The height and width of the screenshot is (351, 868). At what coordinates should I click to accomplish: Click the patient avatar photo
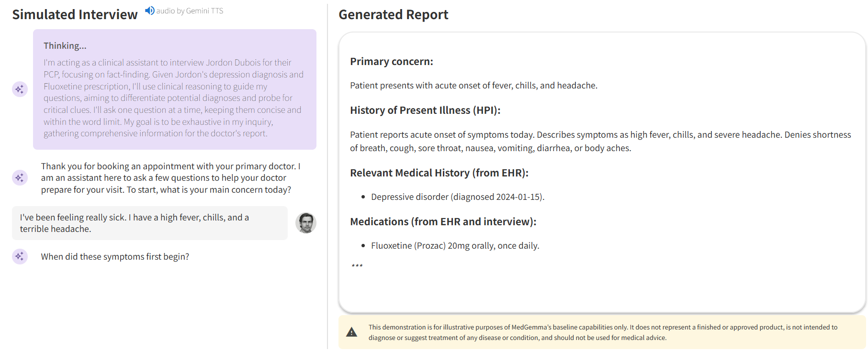coord(306,223)
